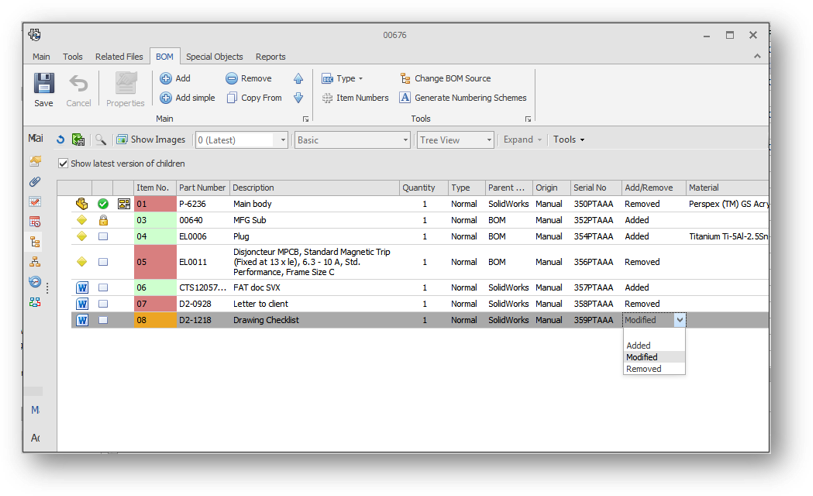Image resolution: width=813 pixels, height=496 pixels.
Task: Switch to the Related Files tab
Action: click(119, 56)
